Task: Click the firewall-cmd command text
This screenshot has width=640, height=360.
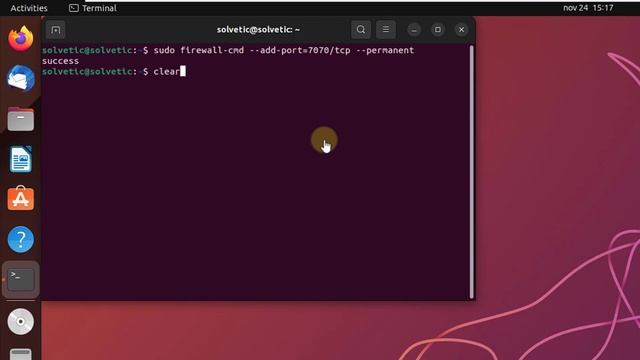Action: coord(284,50)
